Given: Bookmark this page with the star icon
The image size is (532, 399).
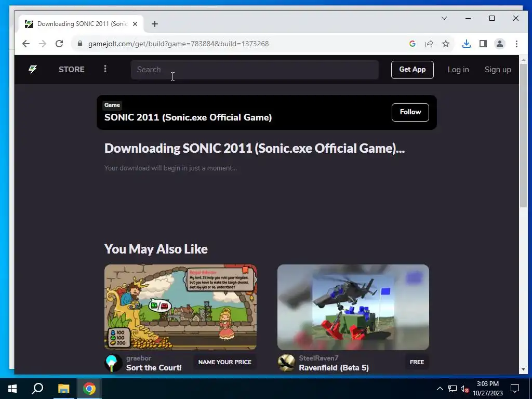Looking at the screenshot, I should click(x=446, y=44).
